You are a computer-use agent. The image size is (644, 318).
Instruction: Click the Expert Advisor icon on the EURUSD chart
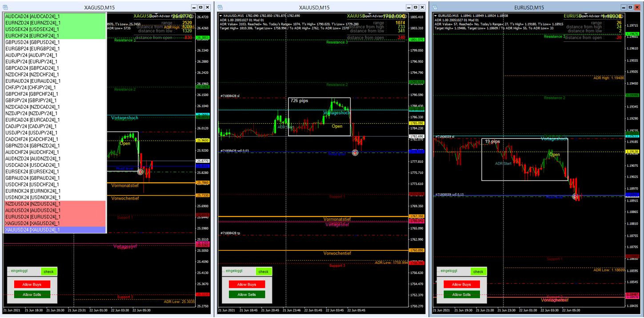(622, 16)
